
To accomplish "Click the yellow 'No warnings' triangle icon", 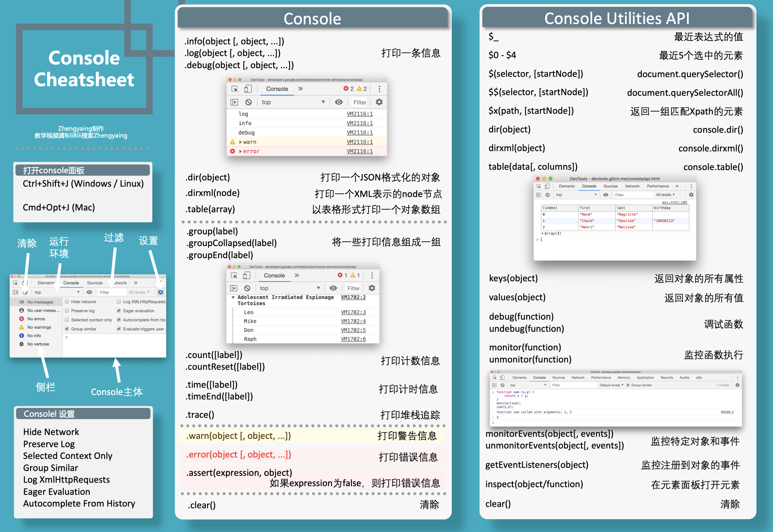I will (21, 327).
